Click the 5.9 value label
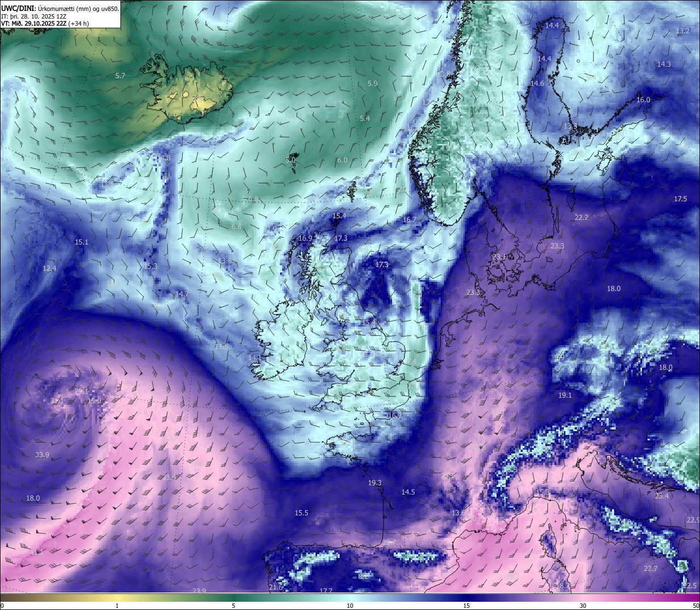 372,84
